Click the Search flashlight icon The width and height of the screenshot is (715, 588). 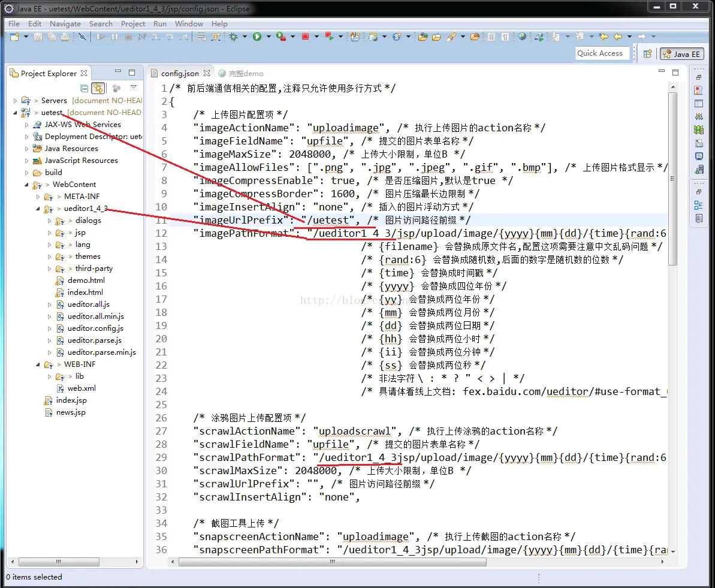451,37
